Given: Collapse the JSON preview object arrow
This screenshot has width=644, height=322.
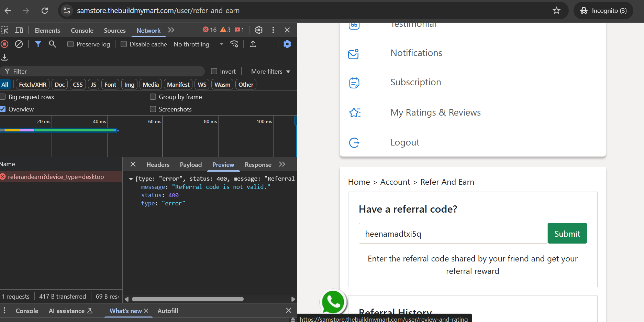Looking at the screenshot, I should [131, 179].
